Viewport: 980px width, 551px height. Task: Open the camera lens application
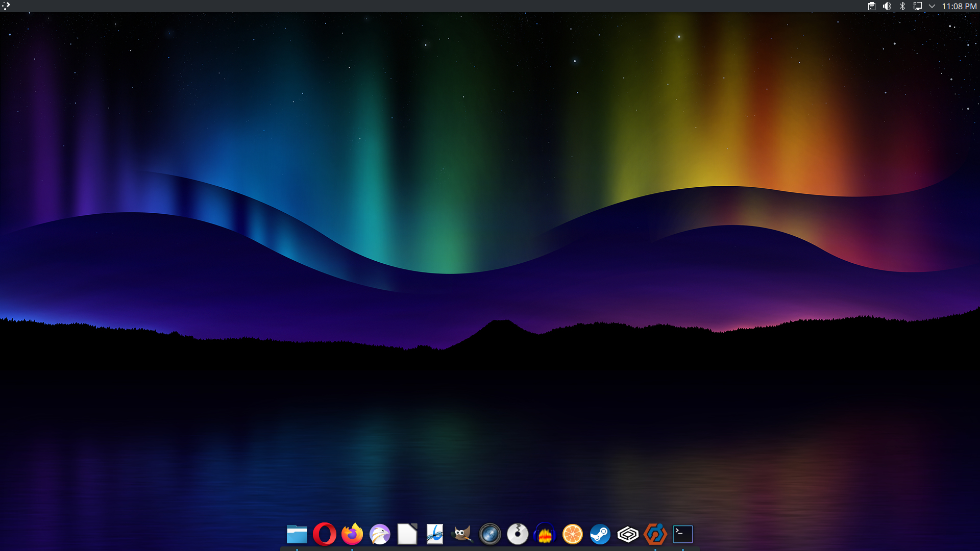[x=490, y=534]
